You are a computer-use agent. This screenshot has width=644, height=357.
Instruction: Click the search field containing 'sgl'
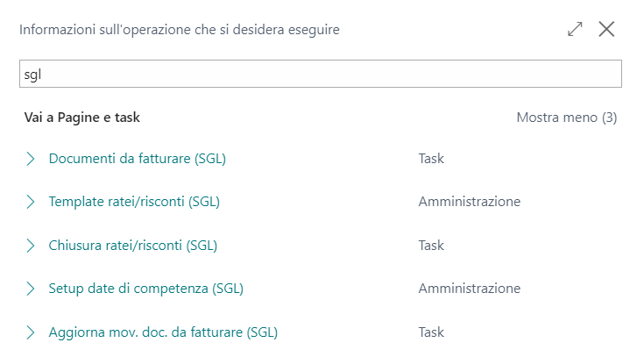[320, 74]
